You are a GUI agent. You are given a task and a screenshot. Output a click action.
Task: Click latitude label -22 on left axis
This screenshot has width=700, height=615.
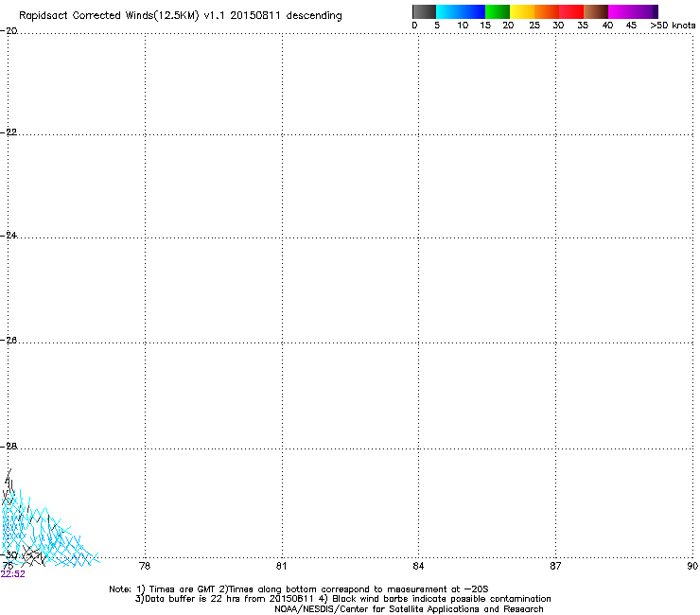[9, 132]
